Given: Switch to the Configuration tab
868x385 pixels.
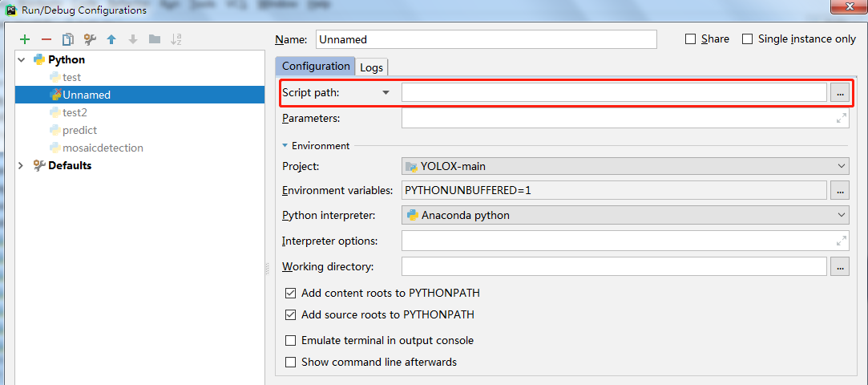Looking at the screenshot, I should [316, 66].
